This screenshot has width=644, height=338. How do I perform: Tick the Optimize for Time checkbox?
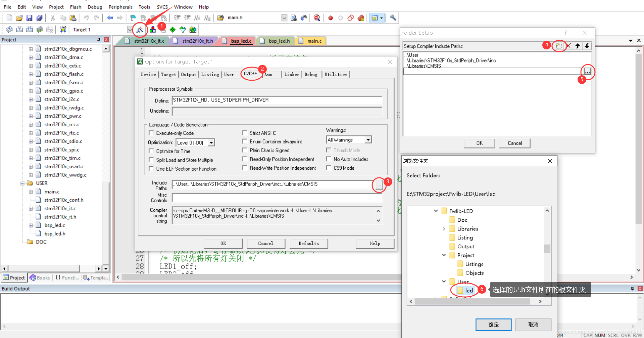[151, 151]
